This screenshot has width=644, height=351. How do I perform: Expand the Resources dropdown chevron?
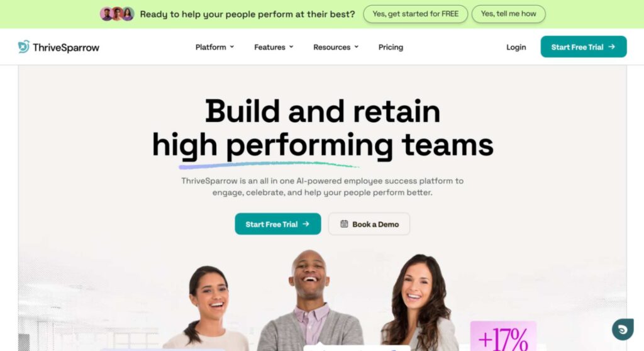tap(357, 47)
